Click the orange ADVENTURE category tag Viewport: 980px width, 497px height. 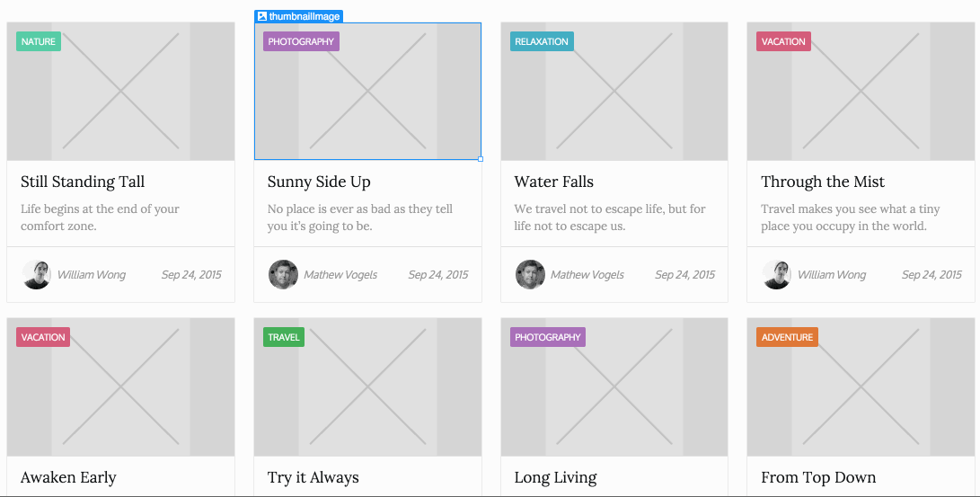click(788, 337)
